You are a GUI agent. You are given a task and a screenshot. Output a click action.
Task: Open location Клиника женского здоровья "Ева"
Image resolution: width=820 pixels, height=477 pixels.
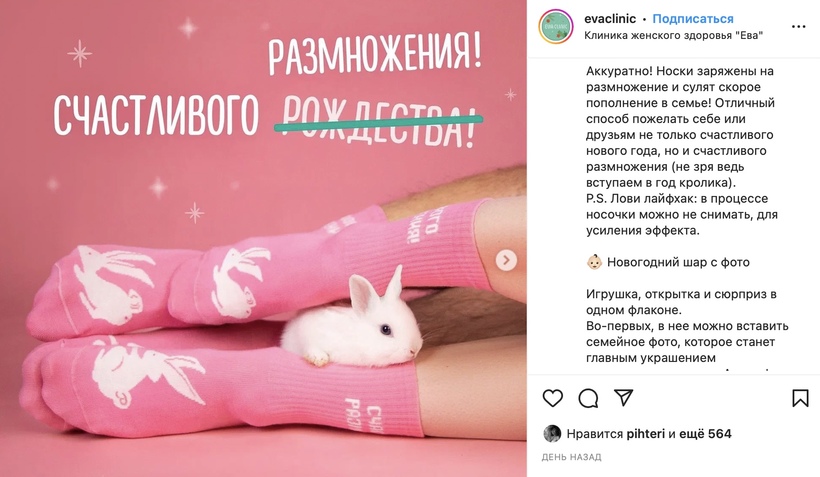pos(673,35)
